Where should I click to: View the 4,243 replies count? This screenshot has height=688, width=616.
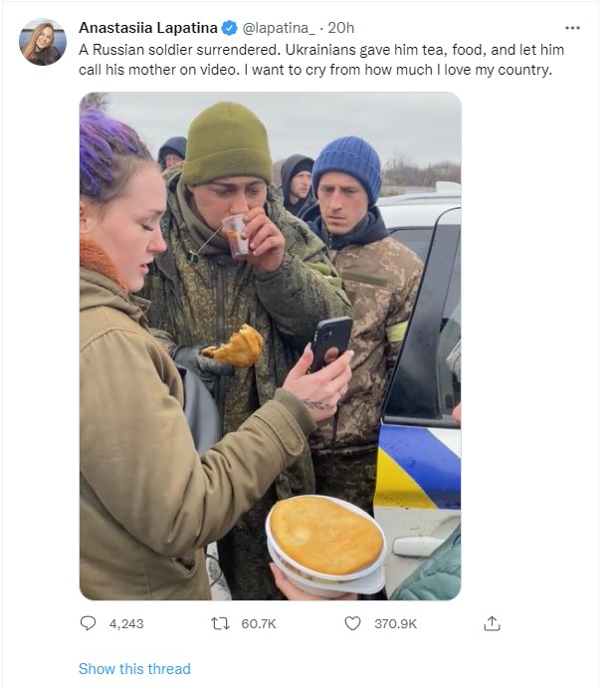126,623
